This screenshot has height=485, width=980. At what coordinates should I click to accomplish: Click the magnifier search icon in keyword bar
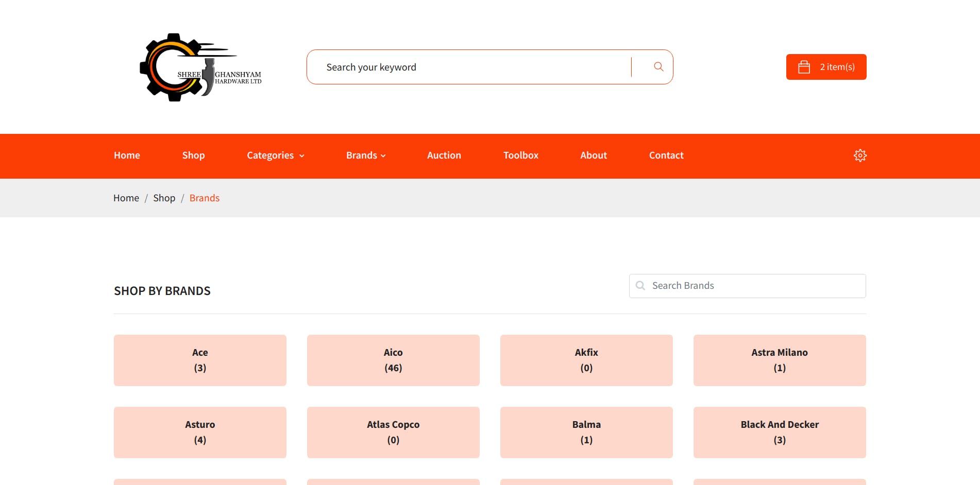[x=658, y=67]
